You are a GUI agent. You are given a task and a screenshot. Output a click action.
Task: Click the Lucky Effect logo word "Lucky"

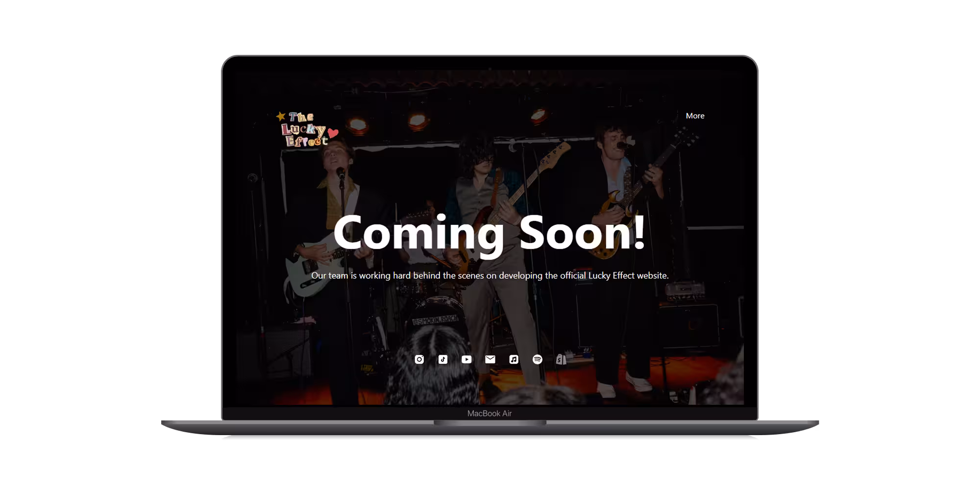click(x=303, y=129)
